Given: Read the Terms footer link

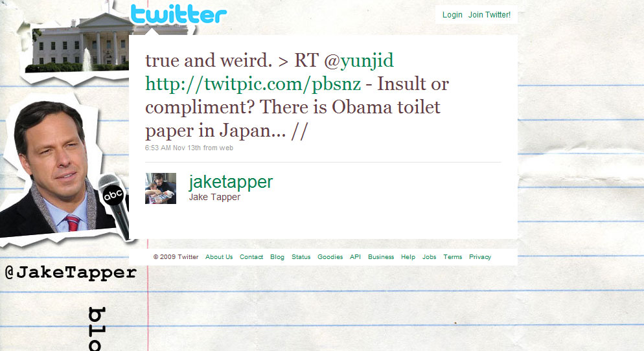Looking at the screenshot, I should 453,257.
